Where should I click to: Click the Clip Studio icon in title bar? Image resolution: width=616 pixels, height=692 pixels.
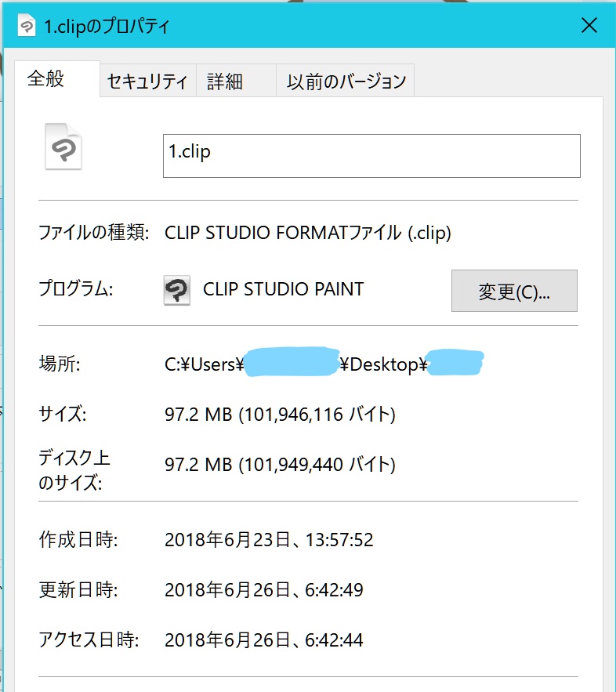tap(27, 25)
